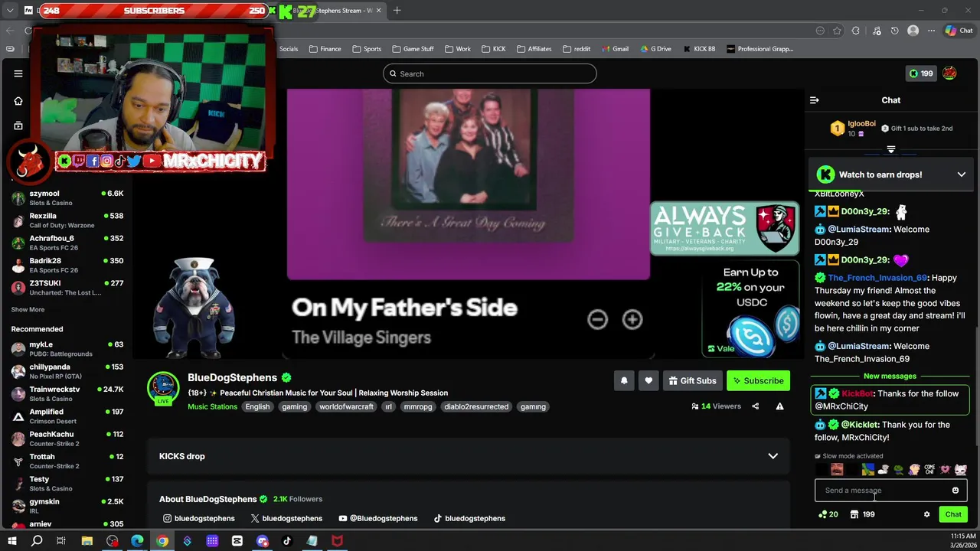Open The_French_Invasion_69 chat username
Image resolution: width=980 pixels, height=551 pixels.
tap(877, 278)
